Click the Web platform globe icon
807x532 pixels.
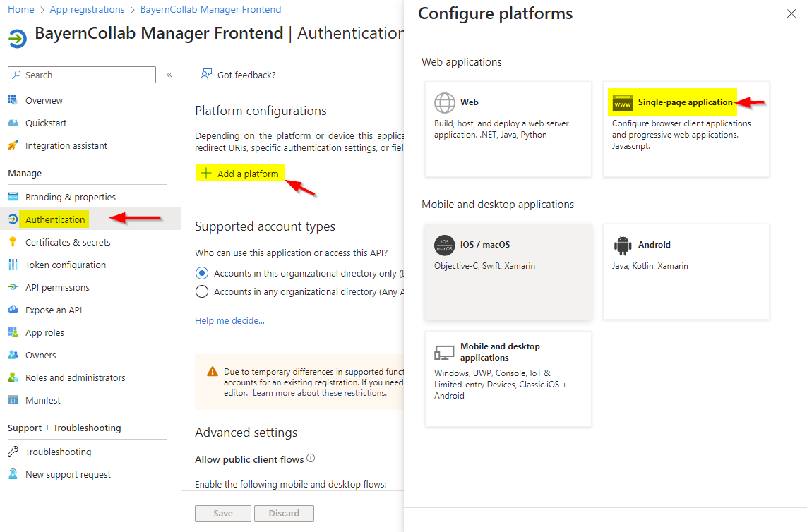tap(445, 103)
